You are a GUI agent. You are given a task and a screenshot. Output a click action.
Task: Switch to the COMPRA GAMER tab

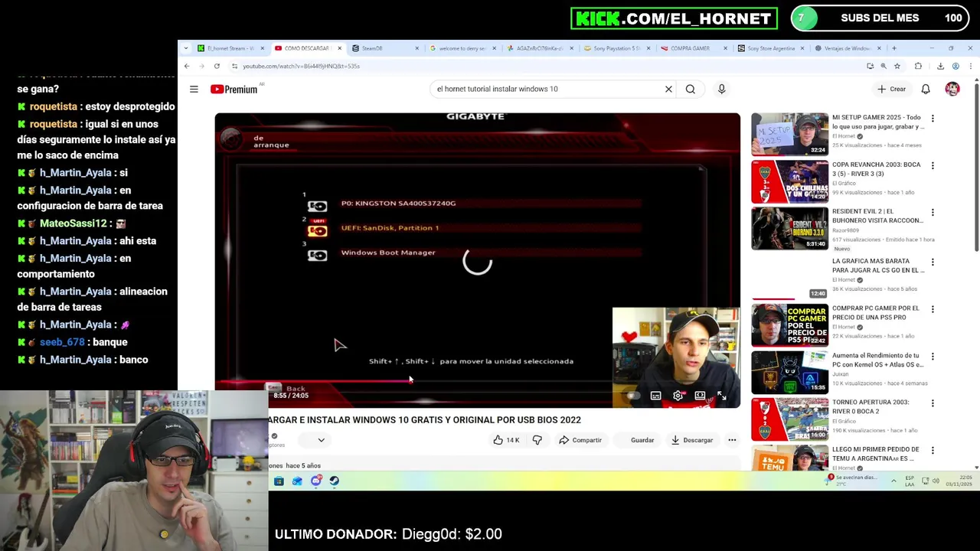point(694,48)
